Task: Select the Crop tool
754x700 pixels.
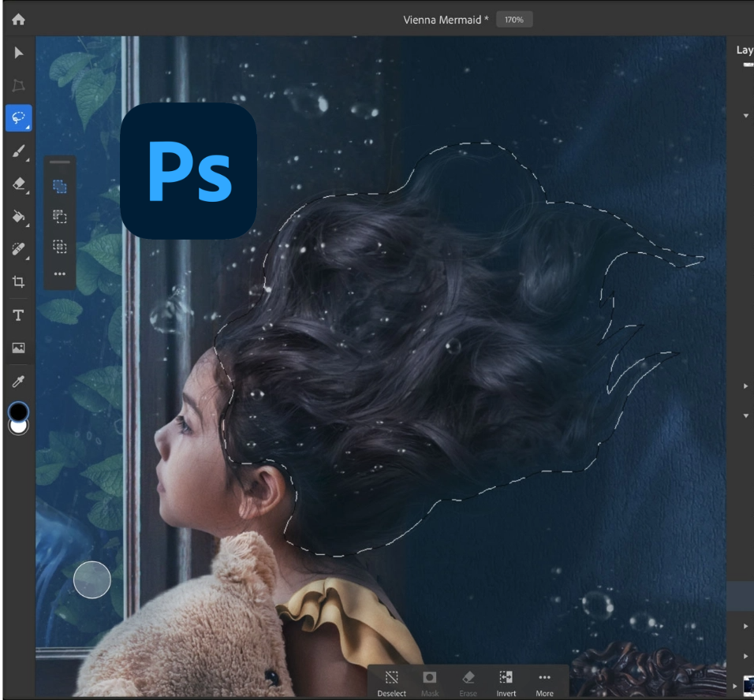Action: tap(18, 281)
